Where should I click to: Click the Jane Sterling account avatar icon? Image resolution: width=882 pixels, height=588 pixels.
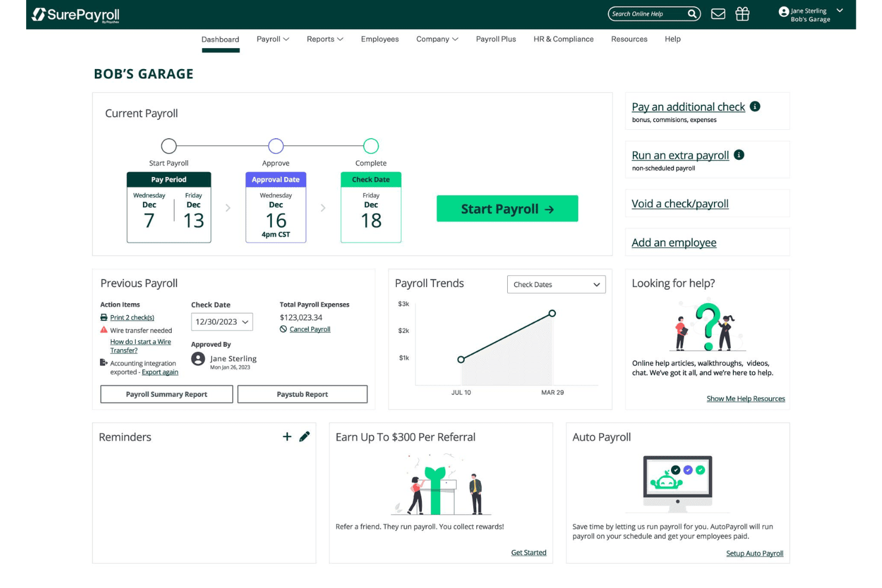click(x=784, y=11)
